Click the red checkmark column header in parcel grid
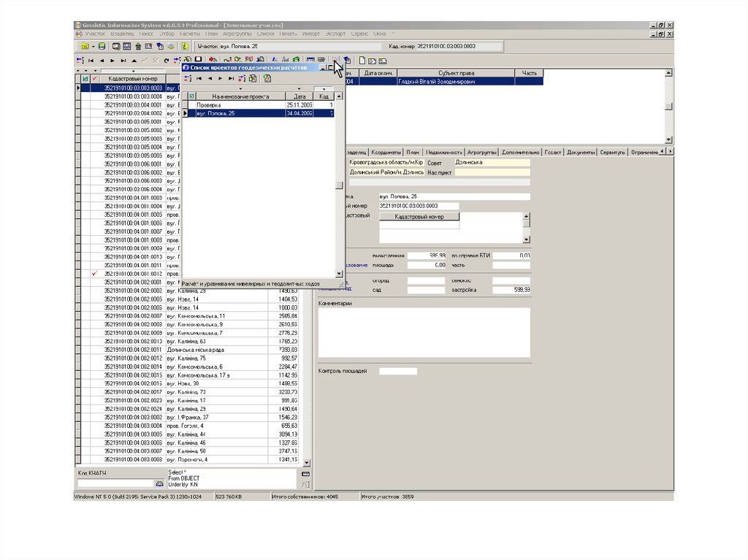The height and width of the screenshot is (560, 748). (x=94, y=79)
